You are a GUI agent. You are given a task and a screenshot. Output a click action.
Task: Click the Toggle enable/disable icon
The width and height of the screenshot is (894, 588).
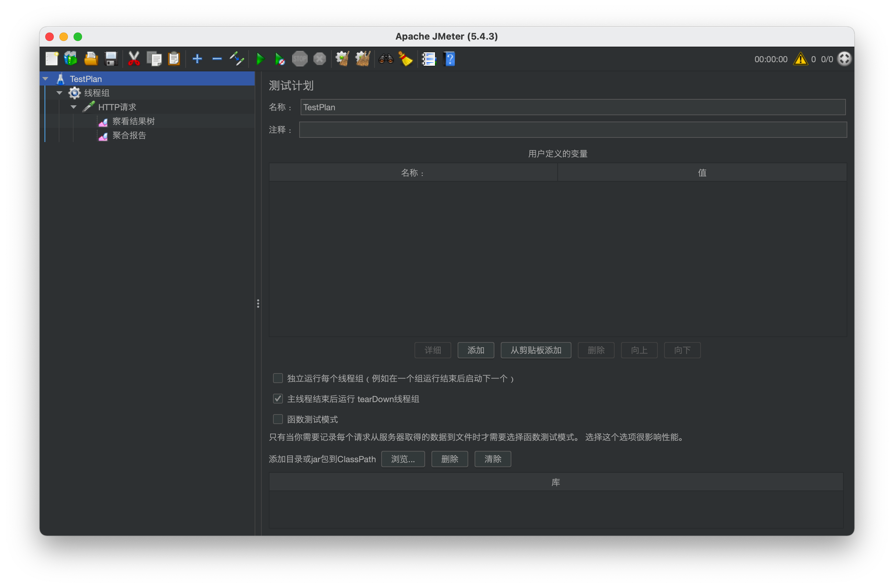pyautogui.click(x=237, y=59)
